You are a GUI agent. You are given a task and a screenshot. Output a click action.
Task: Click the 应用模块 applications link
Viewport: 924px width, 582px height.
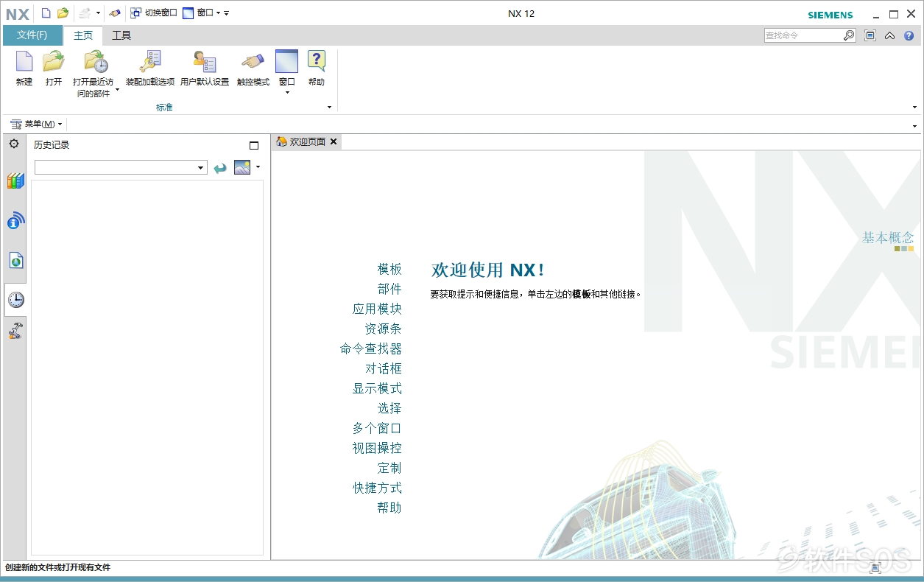coord(377,309)
